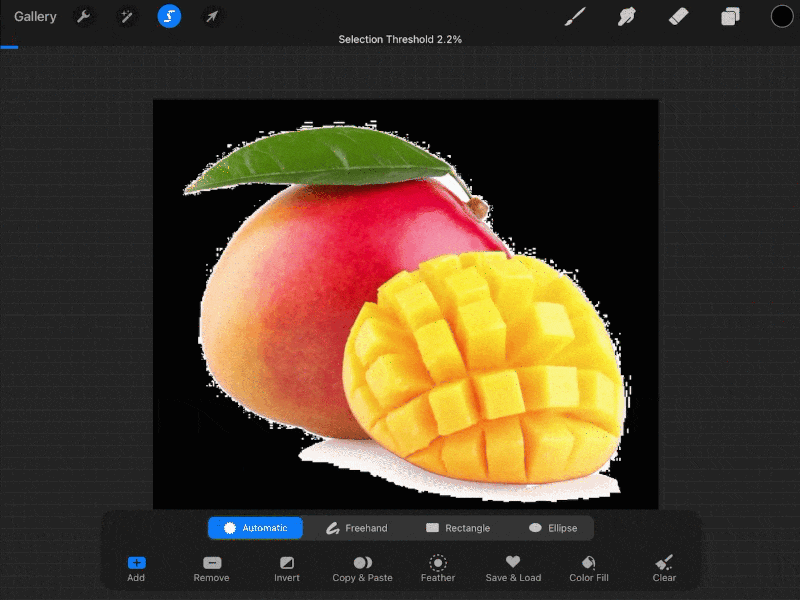Open the Actions menu (wrench icon)
Image resolution: width=800 pixels, height=600 pixels.
point(84,16)
